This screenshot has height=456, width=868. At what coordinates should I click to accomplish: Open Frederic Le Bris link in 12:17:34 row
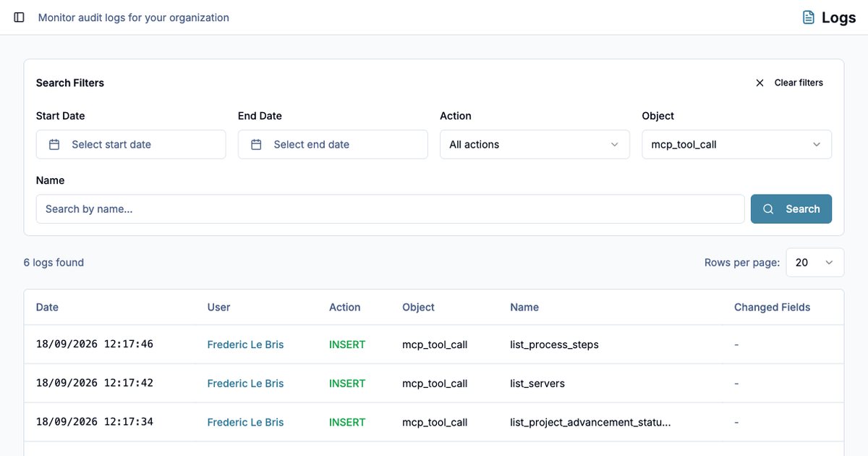pos(245,422)
